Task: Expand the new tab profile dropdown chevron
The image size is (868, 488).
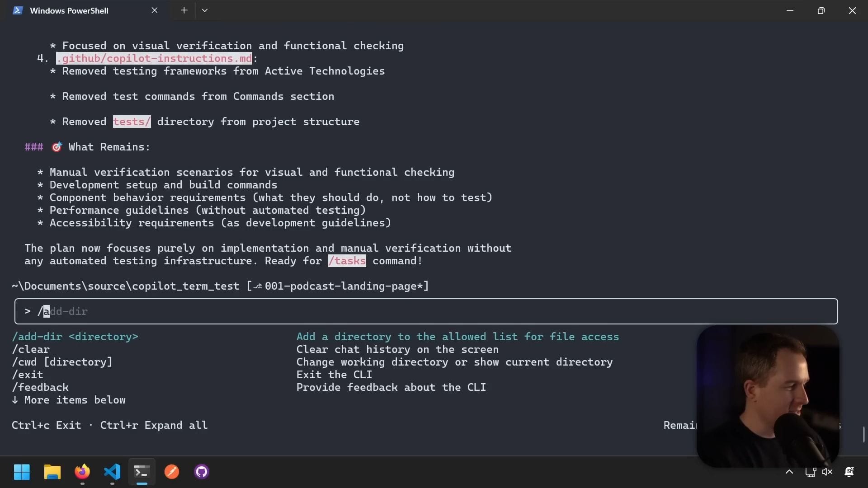Action: (205, 10)
